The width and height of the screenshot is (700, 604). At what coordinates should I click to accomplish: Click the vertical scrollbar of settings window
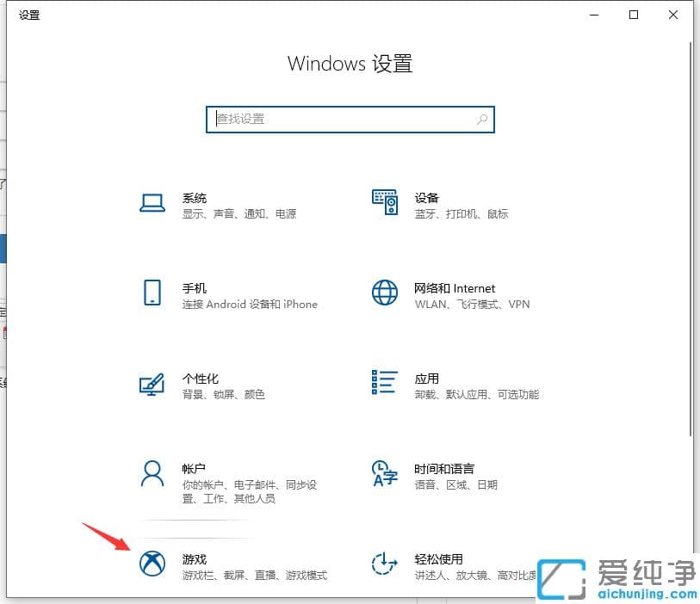tap(691, 238)
